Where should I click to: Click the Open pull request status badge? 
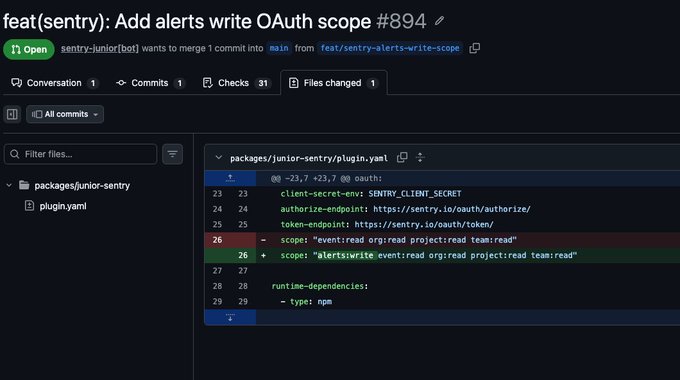coord(29,49)
